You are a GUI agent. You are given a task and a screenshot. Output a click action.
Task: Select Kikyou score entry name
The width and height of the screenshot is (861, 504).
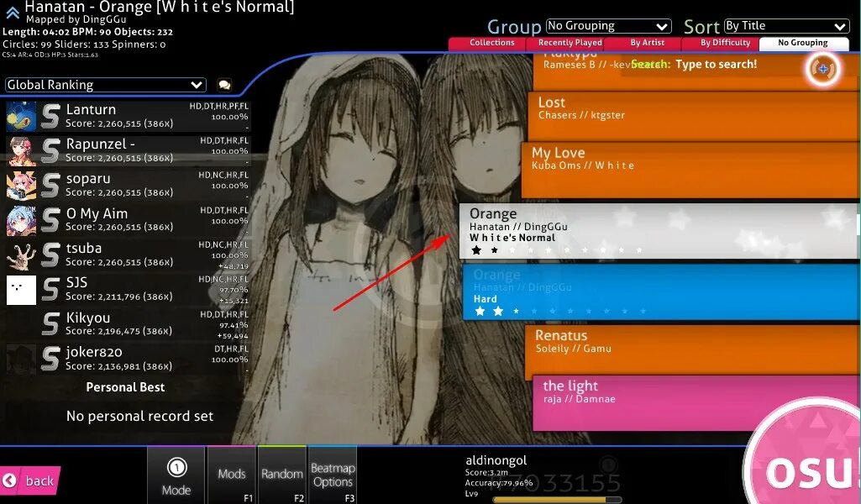(x=88, y=318)
